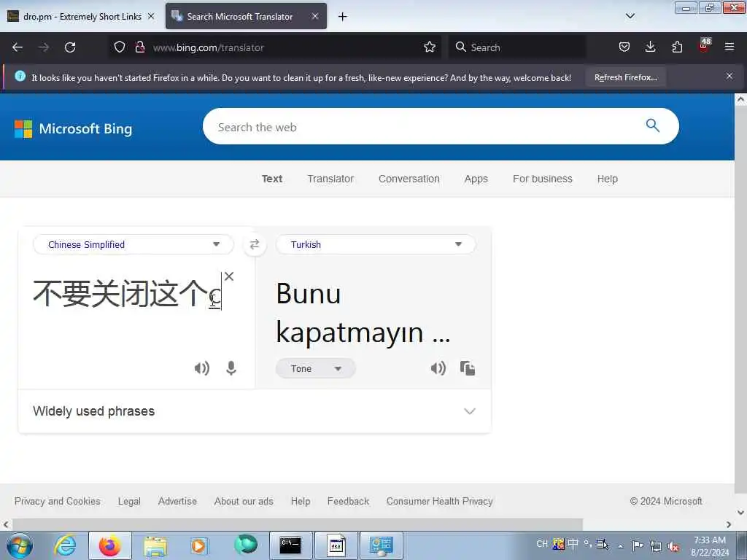This screenshot has height=560, width=747.
Task: Click the Firefox address bar URL
Action: pyautogui.click(x=208, y=47)
